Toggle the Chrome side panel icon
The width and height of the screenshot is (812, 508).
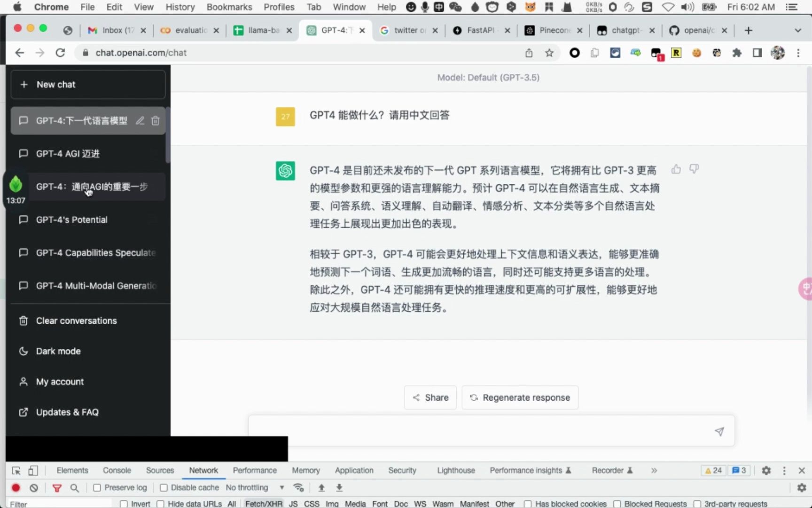(x=757, y=53)
